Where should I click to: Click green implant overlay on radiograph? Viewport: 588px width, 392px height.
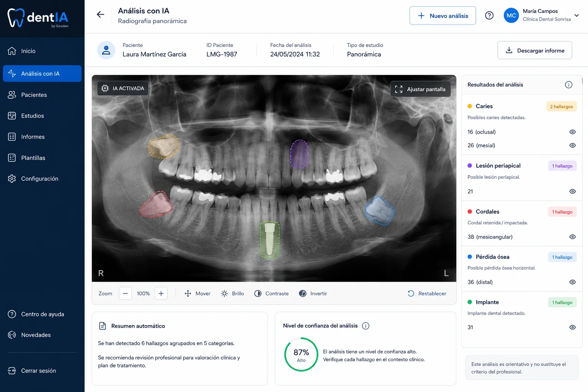coord(270,240)
